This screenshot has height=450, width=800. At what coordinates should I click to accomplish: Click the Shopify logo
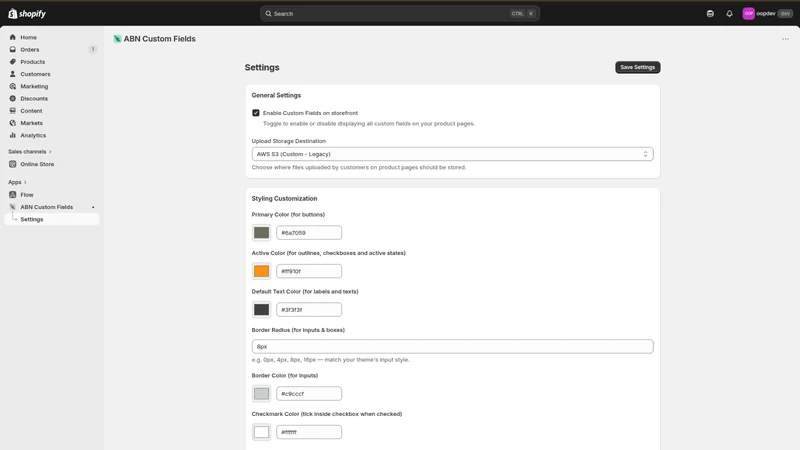pos(27,14)
